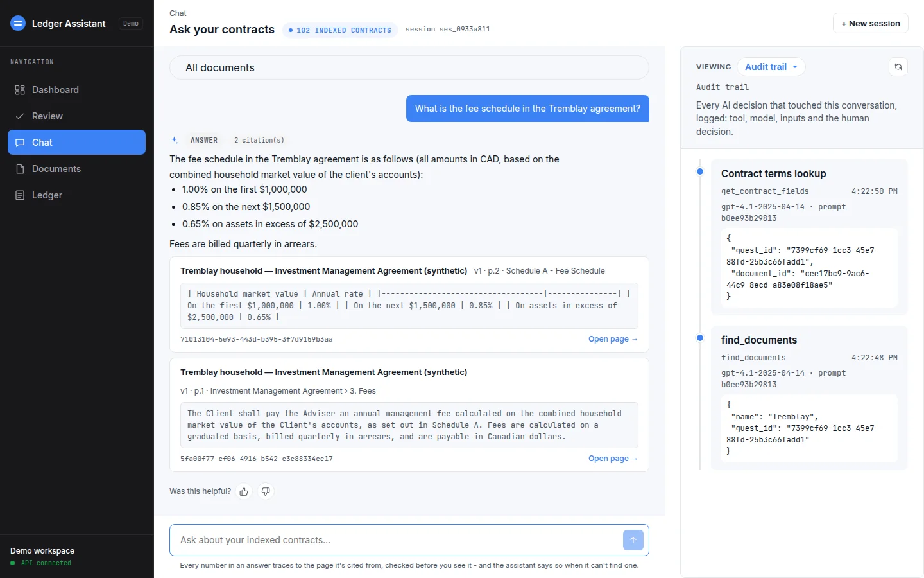Send the chat message with arrow button

click(633, 540)
